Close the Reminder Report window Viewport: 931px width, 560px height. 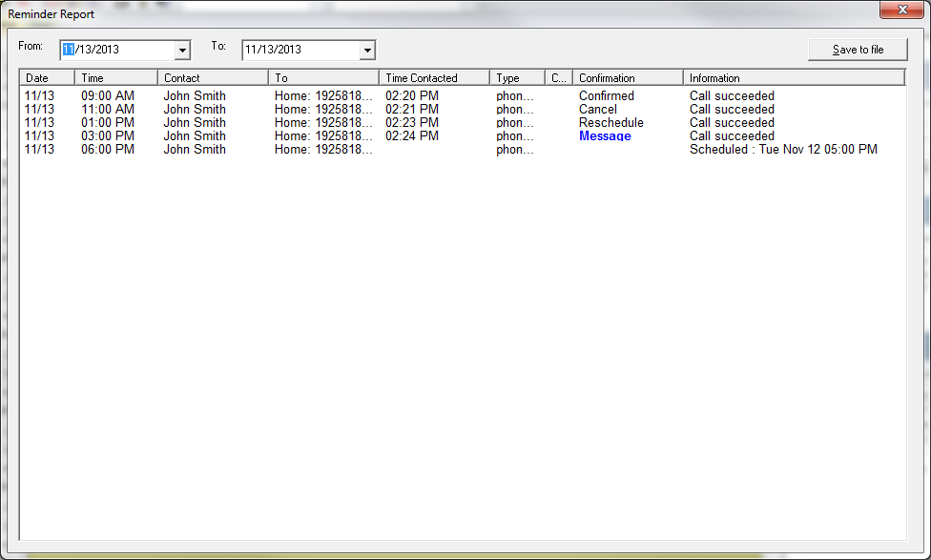coord(900,10)
